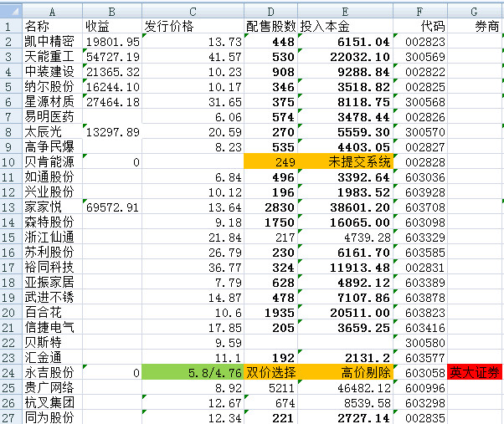This screenshot has width=504, height=424.
Task: Click the 杭叉集团 cell
Action: coord(53,402)
